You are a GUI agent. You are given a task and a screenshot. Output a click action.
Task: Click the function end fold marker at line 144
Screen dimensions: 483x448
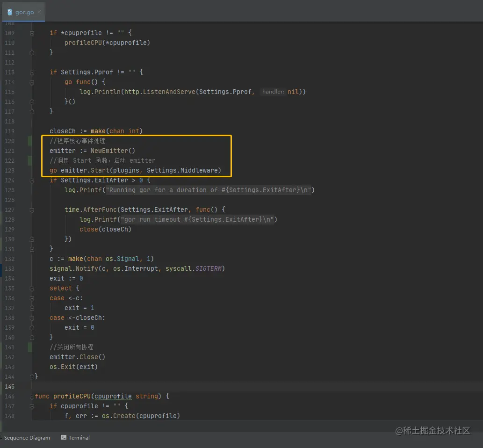click(x=32, y=377)
